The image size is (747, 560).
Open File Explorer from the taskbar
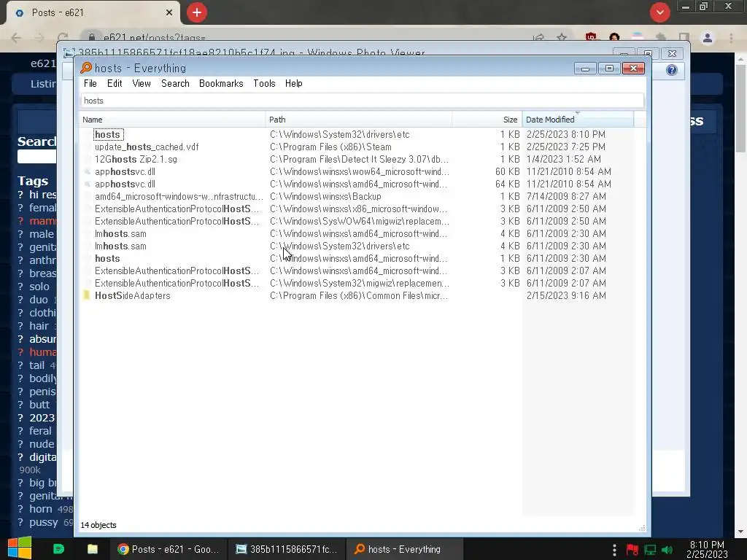point(93,549)
